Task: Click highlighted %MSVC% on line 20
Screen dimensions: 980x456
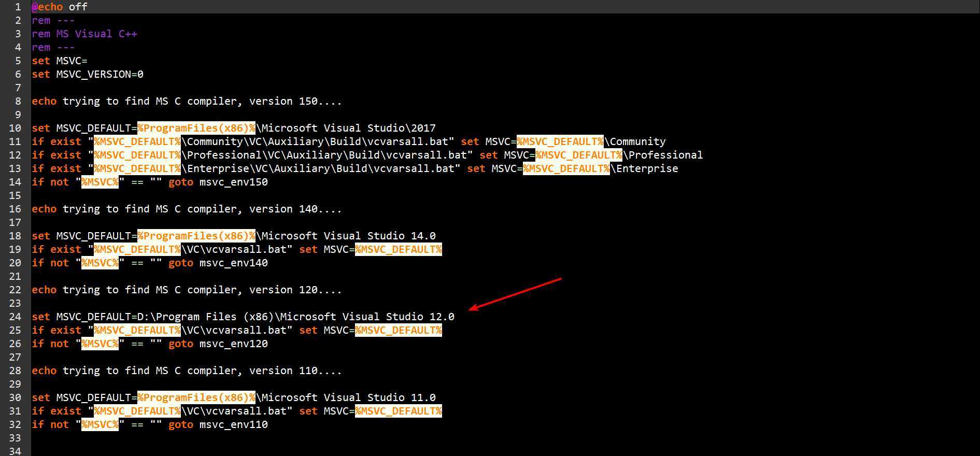Action: [100, 263]
